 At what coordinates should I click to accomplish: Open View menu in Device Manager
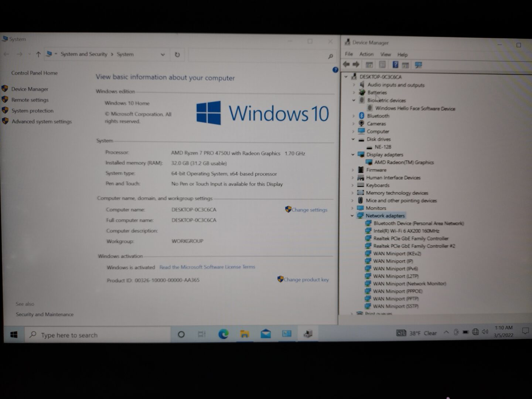(386, 54)
